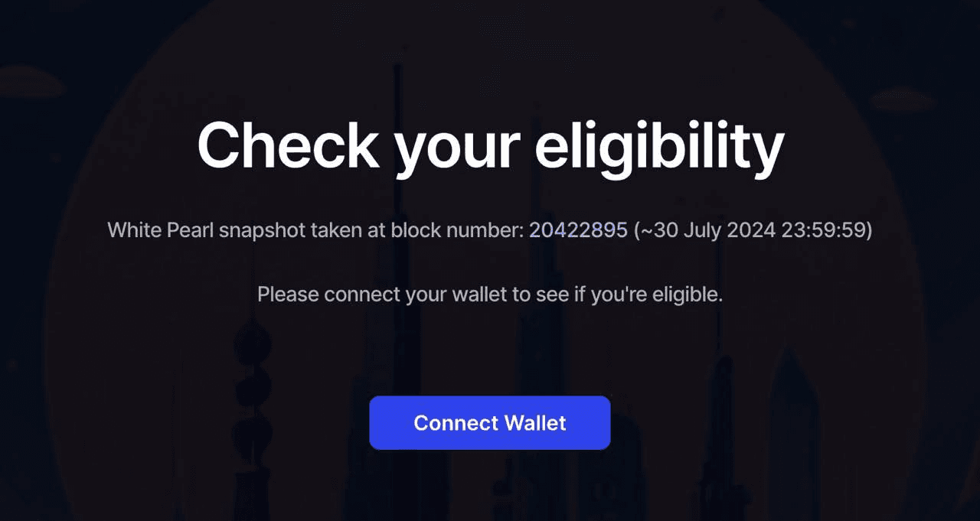Click the "Please connect your wallet" message
980x521 pixels.
(490, 295)
